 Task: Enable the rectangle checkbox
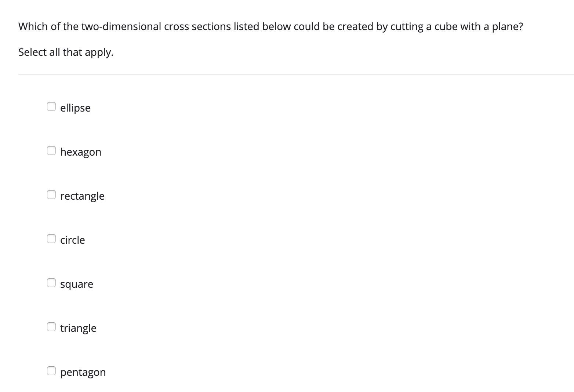[51, 195]
